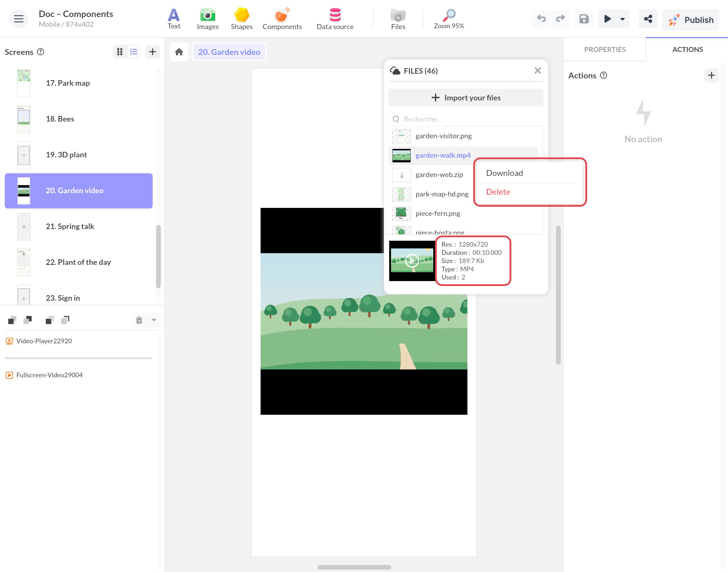The width and height of the screenshot is (728, 572).
Task: Undo the last change
Action: click(x=541, y=19)
